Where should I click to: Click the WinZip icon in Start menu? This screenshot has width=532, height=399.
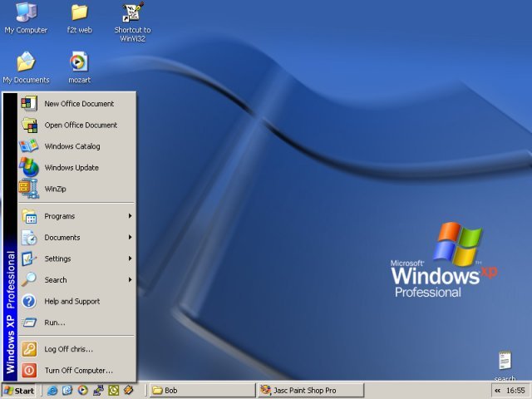click(29, 189)
